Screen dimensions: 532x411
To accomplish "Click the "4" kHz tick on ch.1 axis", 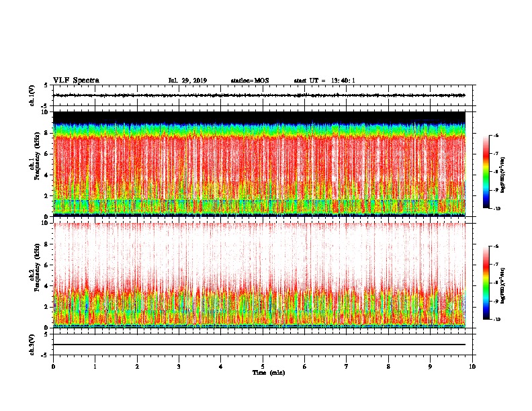I will pos(46,175).
